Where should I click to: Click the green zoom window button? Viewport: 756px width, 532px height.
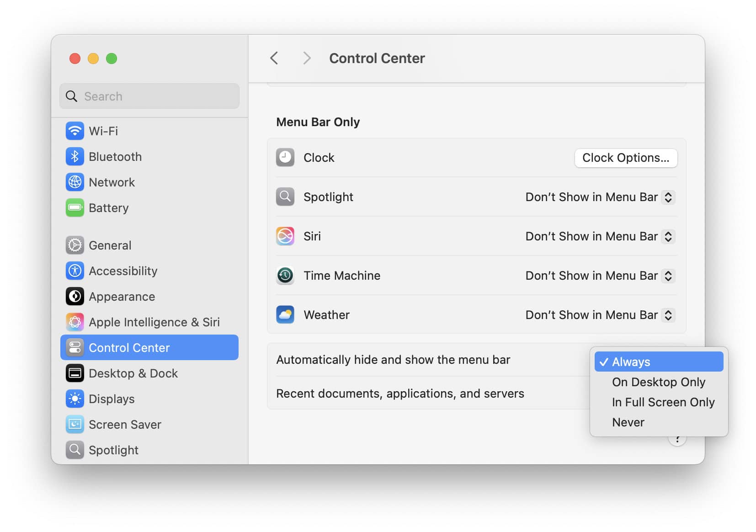pyautogui.click(x=112, y=59)
